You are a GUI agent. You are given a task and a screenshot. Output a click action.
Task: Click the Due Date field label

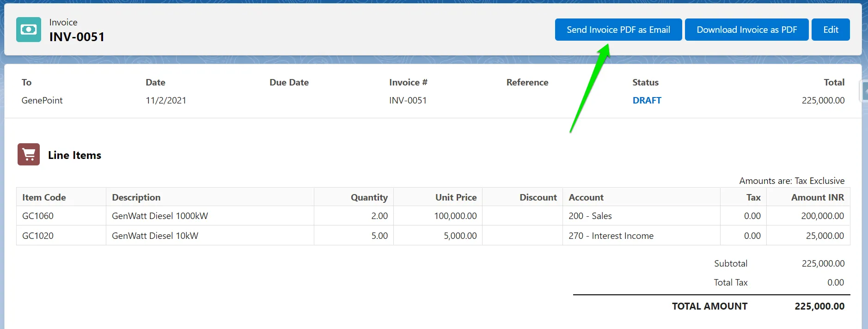[x=289, y=82]
